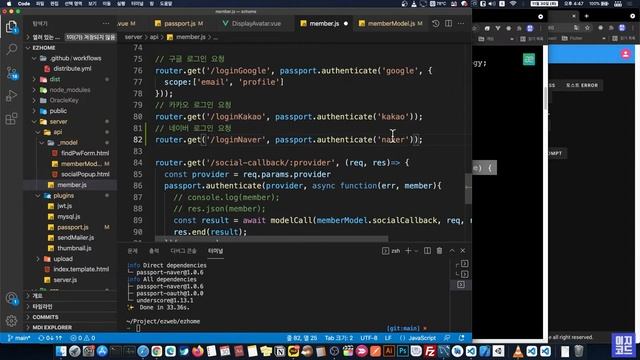The image size is (640, 360).
Task: Open socialPopup.html in file tree
Action: [x=85, y=174]
